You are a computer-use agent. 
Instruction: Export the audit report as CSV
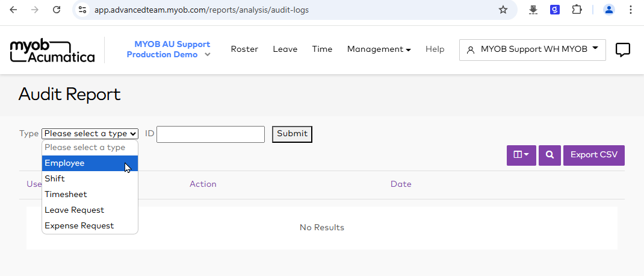(x=593, y=155)
